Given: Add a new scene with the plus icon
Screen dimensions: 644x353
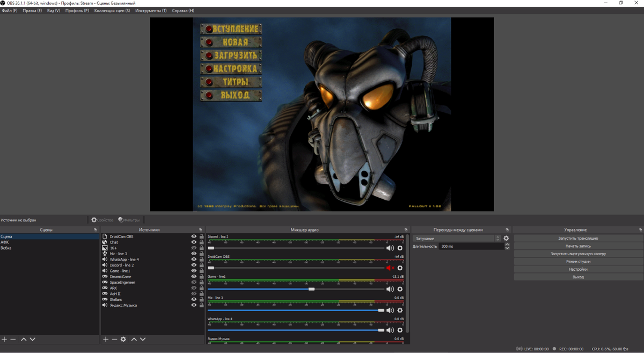Looking at the screenshot, I should point(4,340).
